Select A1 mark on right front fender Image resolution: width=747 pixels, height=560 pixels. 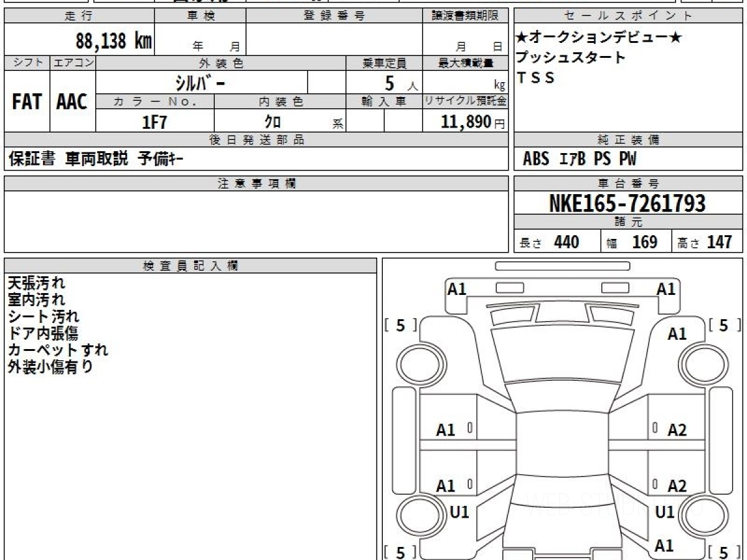pos(677,334)
